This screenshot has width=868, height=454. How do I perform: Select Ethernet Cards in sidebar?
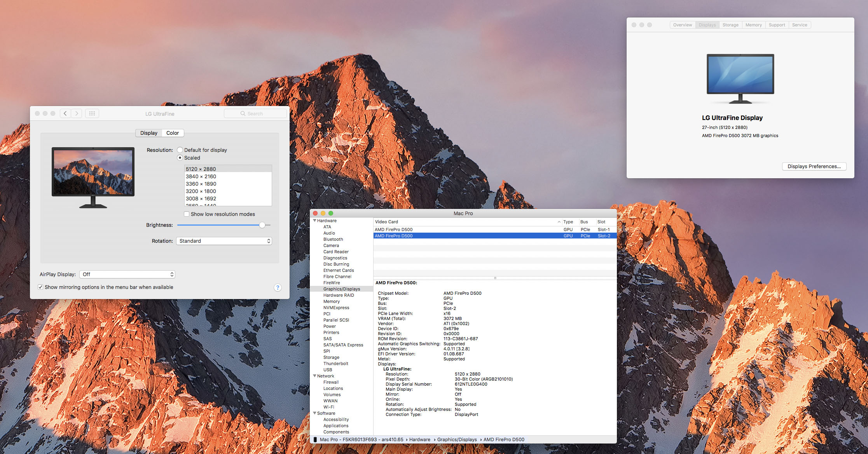coord(339,270)
